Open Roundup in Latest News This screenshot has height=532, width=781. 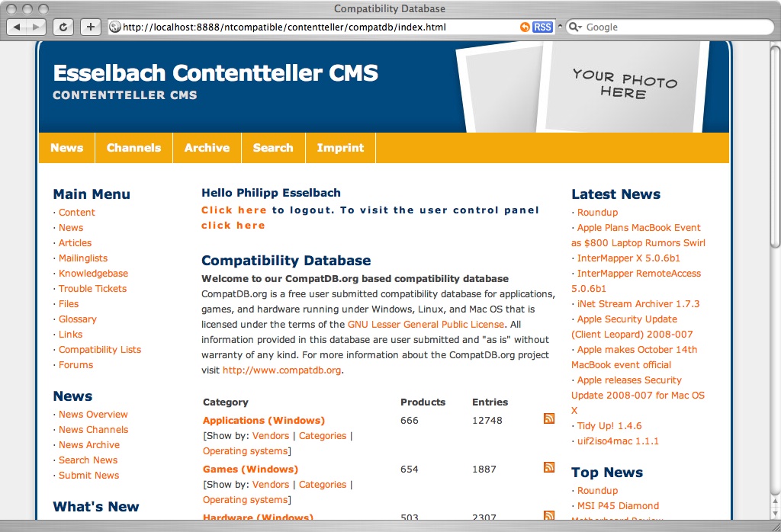[x=597, y=213]
